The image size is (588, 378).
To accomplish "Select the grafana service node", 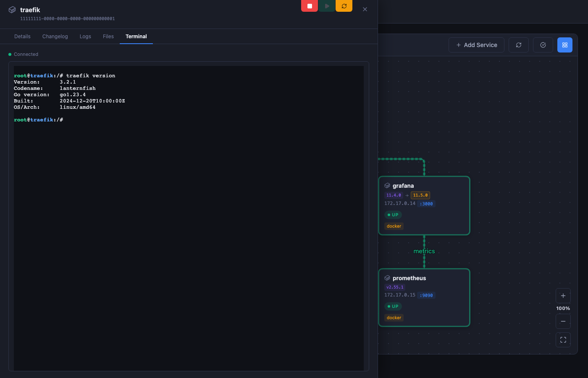I will [424, 206].
